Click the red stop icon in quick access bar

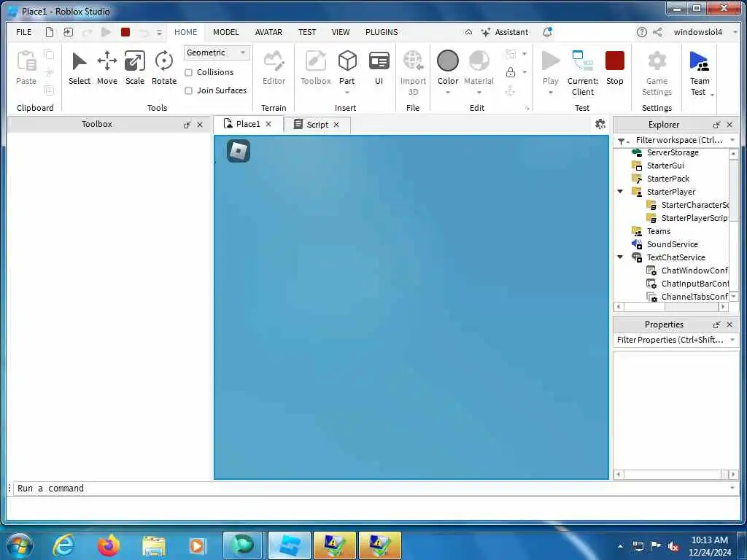coord(125,32)
